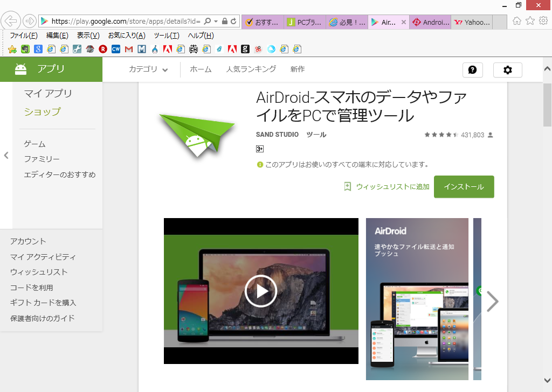
Task: Open the ファイル(F) menu
Action: point(24,36)
